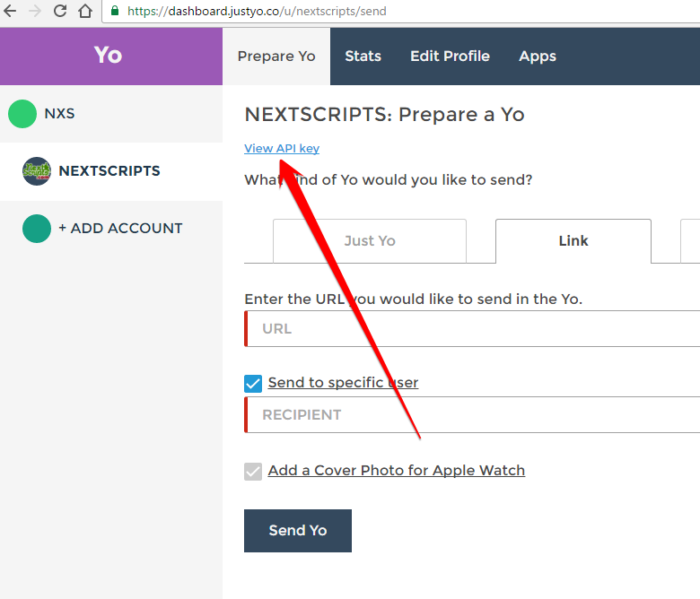The image size is (700, 599).
Task: Switch to the Stats tab
Action: (363, 56)
